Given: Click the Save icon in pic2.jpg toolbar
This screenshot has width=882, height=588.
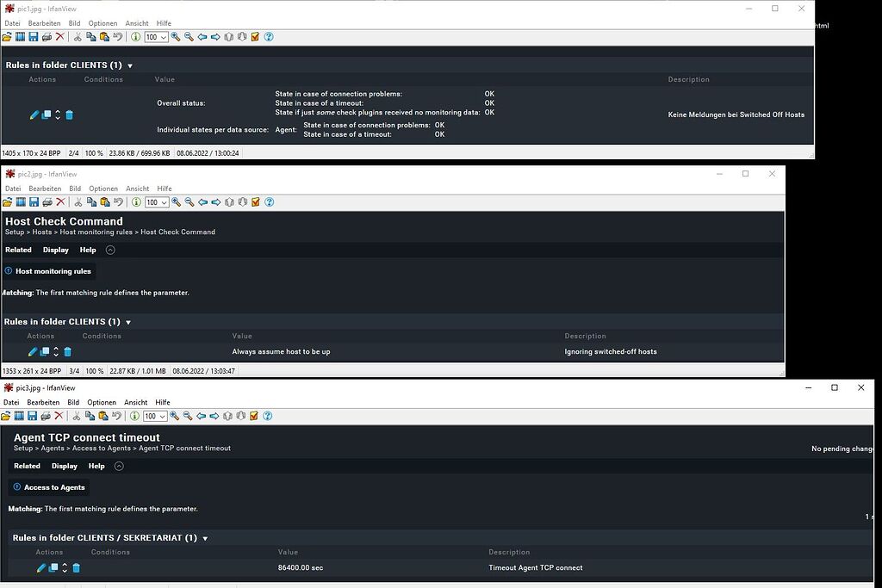Looking at the screenshot, I should coord(33,202).
